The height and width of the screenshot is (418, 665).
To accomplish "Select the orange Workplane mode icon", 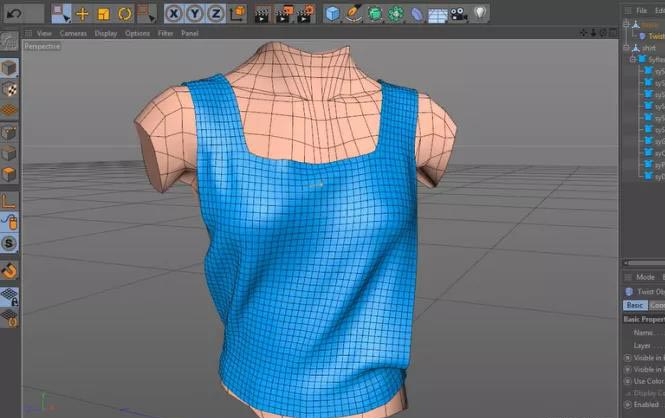I will point(9,110).
